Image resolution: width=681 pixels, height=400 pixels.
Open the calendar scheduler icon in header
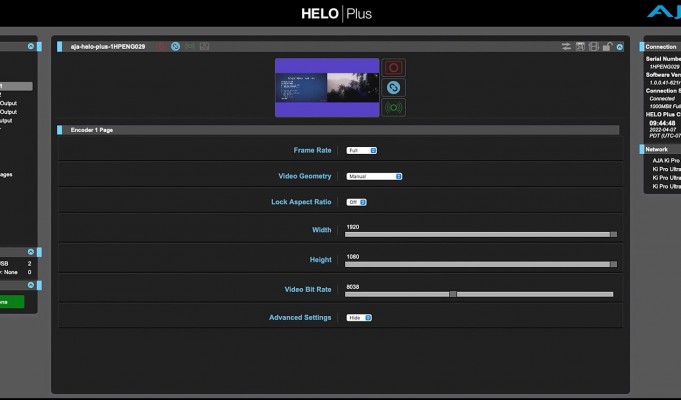click(x=580, y=46)
